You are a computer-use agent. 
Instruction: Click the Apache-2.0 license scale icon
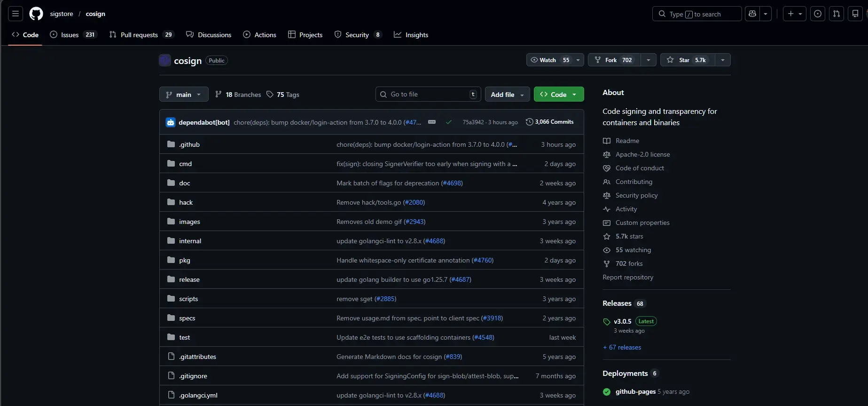click(607, 154)
